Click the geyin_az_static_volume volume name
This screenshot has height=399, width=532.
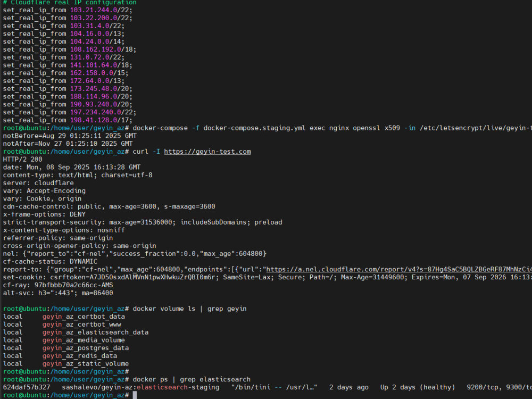point(86,364)
